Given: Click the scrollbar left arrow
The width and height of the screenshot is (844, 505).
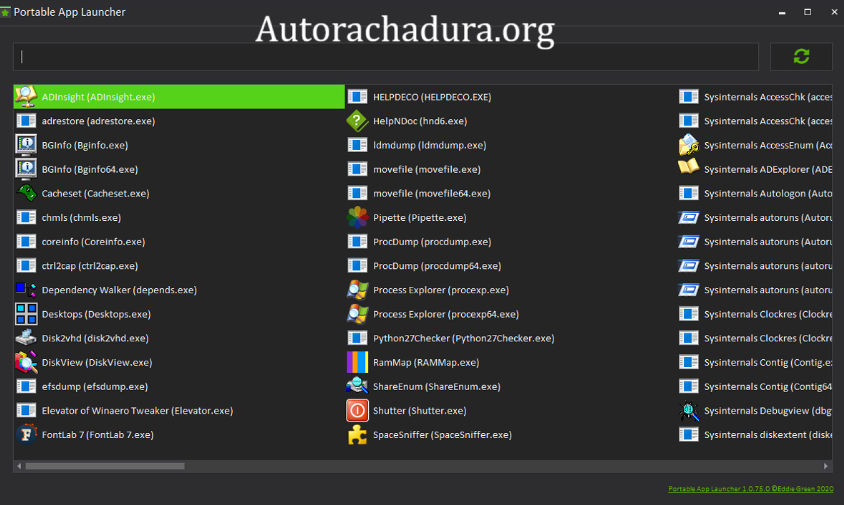Looking at the screenshot, I should pyautogui.click(x=19, y=466).
